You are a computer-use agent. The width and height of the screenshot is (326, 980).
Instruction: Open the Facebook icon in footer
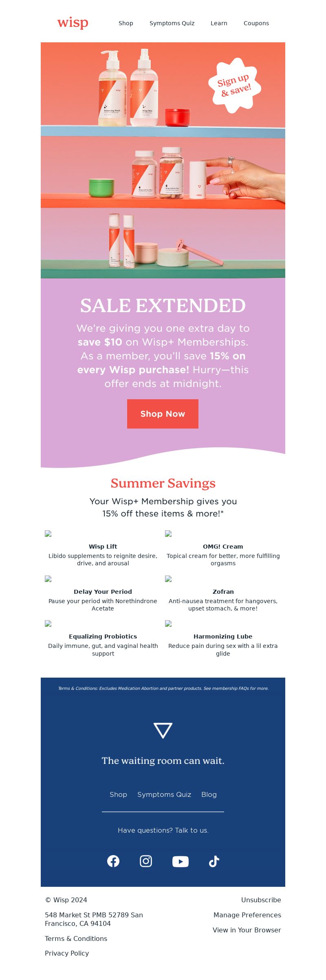[113, 861]
